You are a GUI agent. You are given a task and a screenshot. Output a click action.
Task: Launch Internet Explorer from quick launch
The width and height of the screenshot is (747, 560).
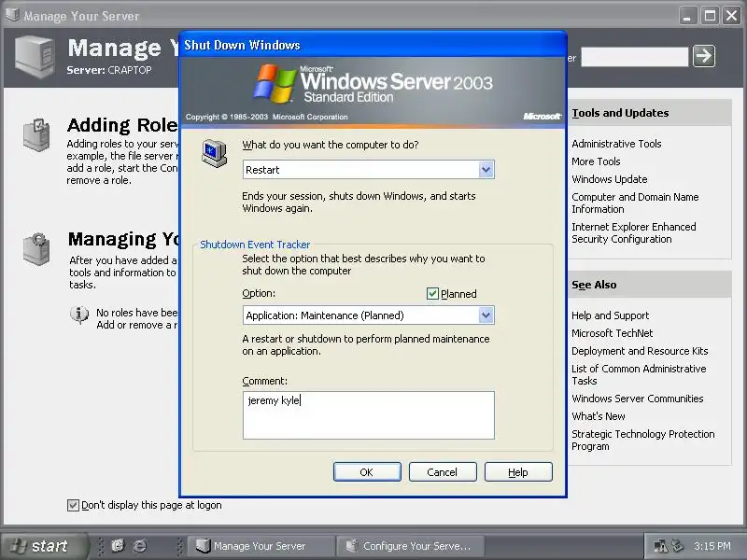click(x=139, y=545)
